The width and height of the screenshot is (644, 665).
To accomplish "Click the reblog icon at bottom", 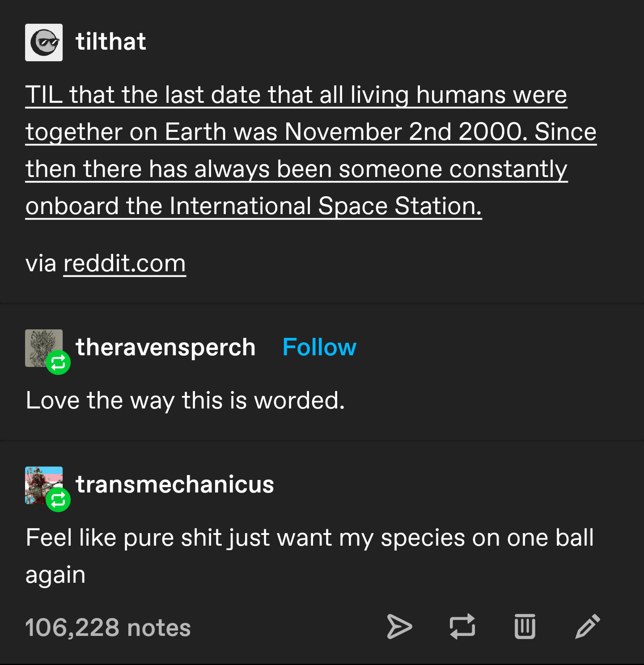I will 463,627.
